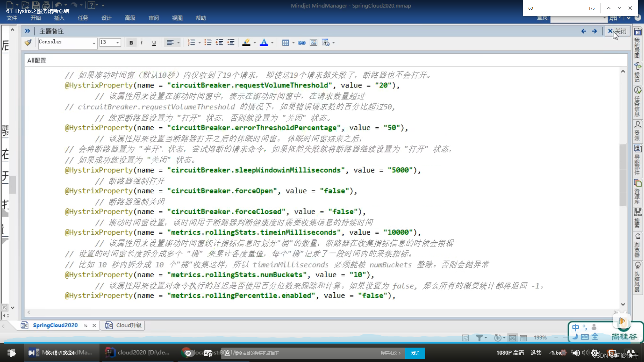
Task: Open the Consolas font dropdown
Action: pyautogui.click(x=94, y=43)
